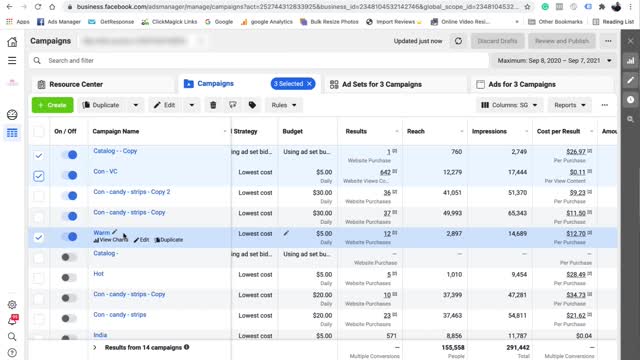
Task: Click the tag label icon in toolbar
Action: 252,105
